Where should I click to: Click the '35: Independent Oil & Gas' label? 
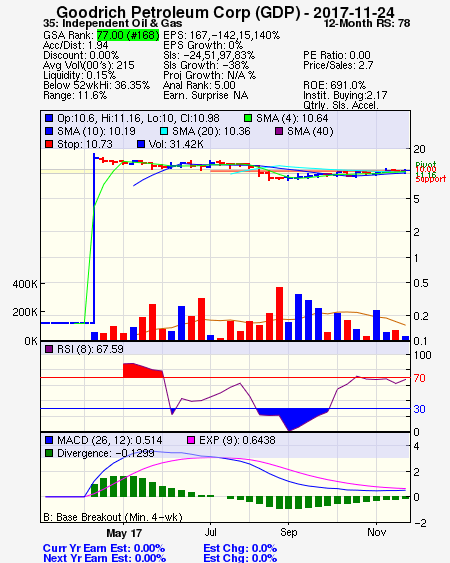coord(112,24)
